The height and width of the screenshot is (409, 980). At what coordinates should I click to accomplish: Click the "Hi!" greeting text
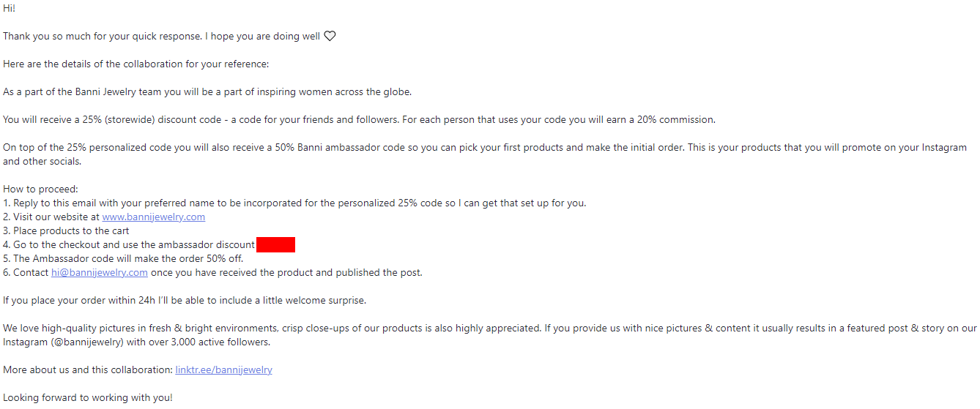pyautogui.click(x=9, y=8)
